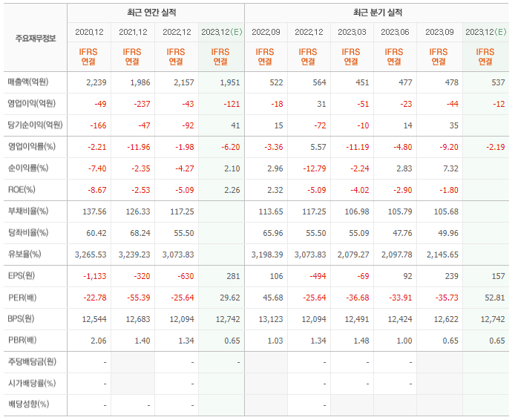Click the estimated sales value '1,951'
This screenshot has width=515, height=420.
pos(230,82)
